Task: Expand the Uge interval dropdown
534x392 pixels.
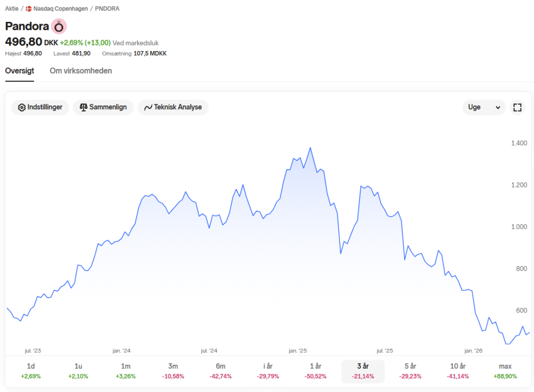Action: [484, 107]
